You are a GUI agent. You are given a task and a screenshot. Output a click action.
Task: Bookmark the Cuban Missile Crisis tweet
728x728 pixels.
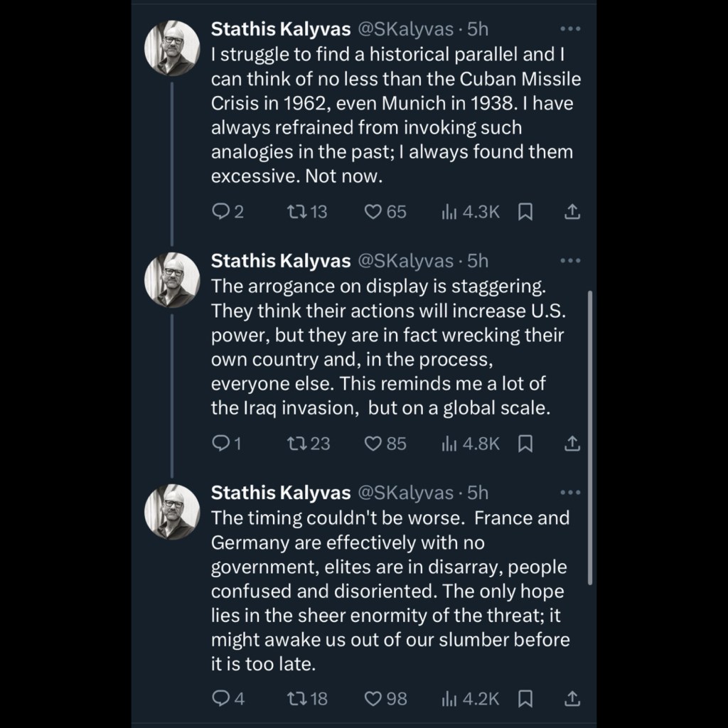click(x=525, y=212)
